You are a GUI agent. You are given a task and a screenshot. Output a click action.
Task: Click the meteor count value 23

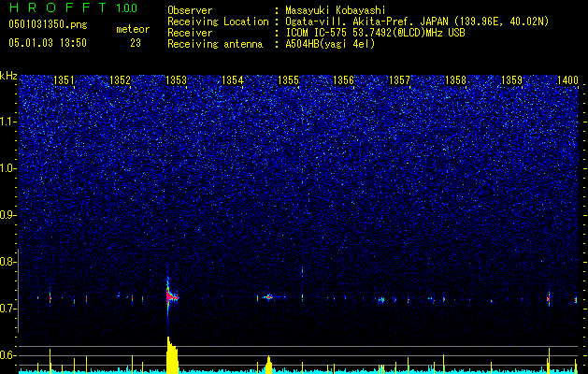(136, 43)
